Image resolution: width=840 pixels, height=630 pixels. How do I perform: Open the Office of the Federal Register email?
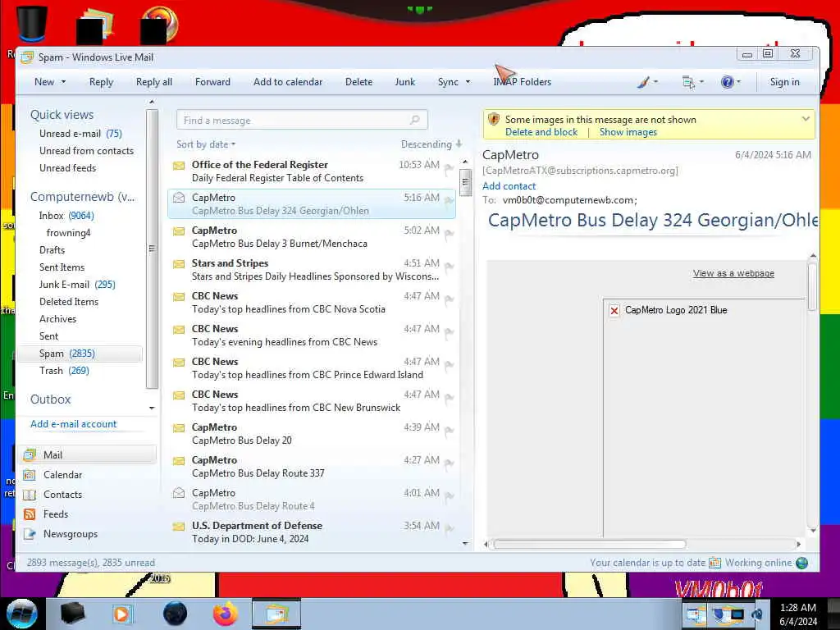312,171
